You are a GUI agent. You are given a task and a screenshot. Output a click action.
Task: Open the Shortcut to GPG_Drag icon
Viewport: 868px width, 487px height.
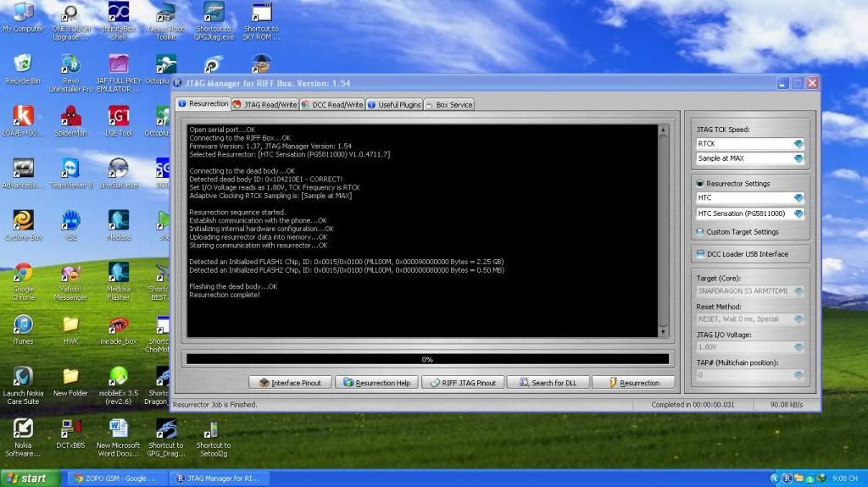(165, 437)
